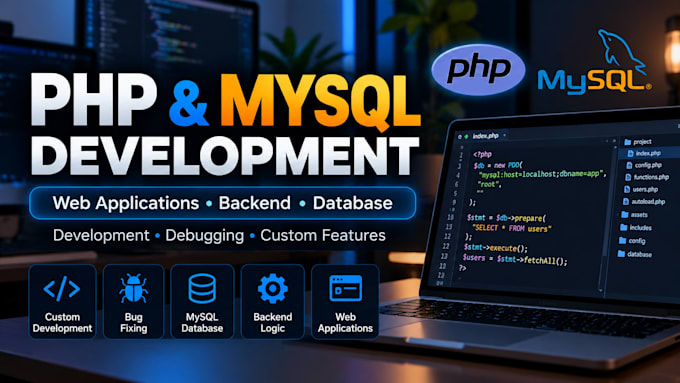Screen dimensions: 680x383
Task: Click the Bug Fixing beetle icon
Action: tap(134, 288)
